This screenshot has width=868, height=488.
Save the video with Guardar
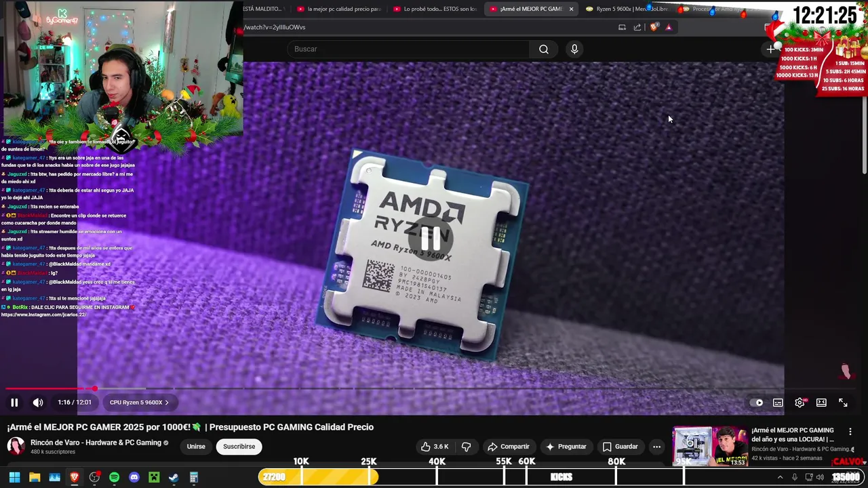pyautogui.click(x=620, y=447)
